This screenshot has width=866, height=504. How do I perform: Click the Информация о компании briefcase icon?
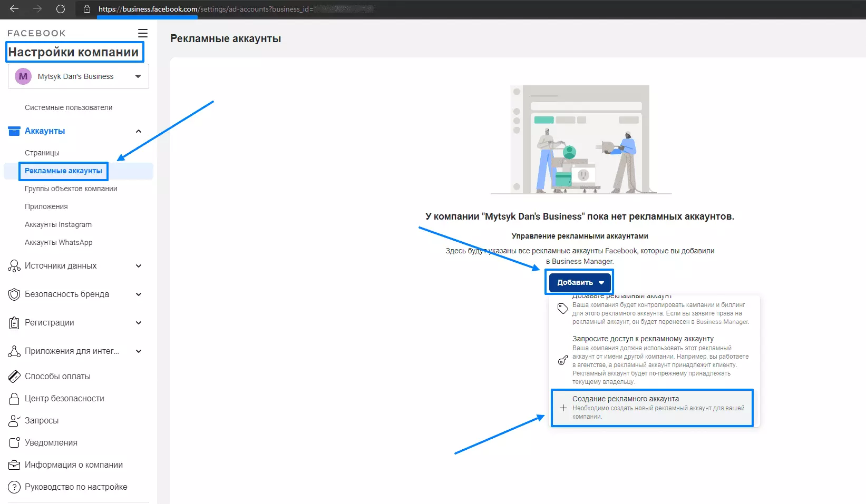pos(14,465)
